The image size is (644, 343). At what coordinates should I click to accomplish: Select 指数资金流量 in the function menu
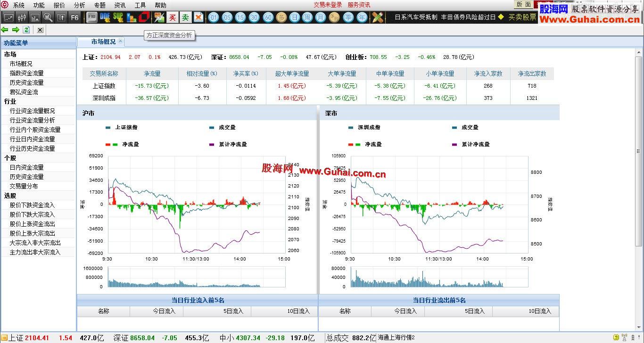click(27, 73)
